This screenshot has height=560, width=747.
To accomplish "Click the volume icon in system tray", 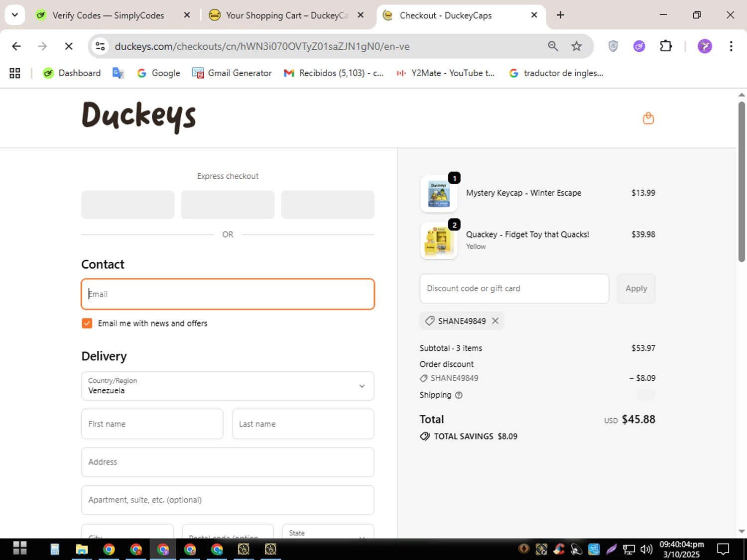I will [x=646, y=550].
